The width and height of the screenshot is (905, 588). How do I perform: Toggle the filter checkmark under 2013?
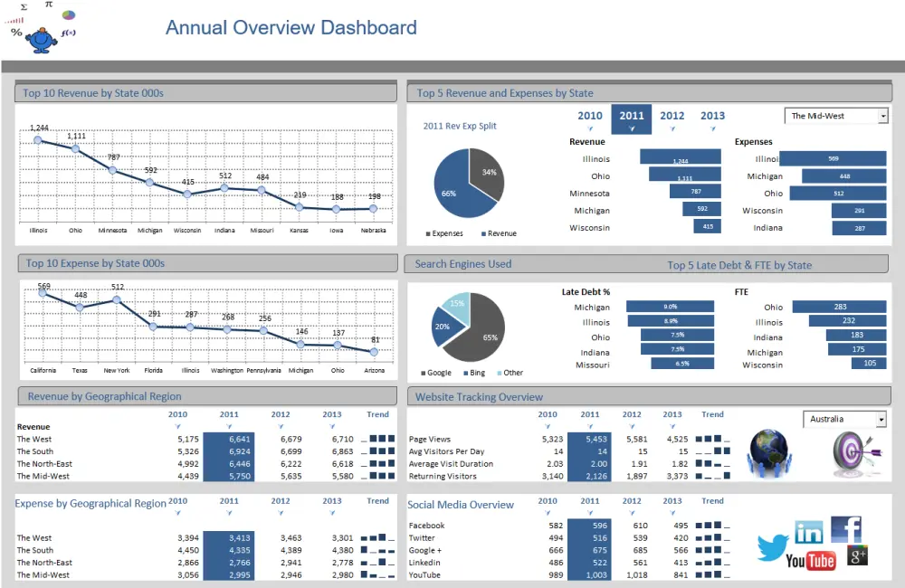712,128
